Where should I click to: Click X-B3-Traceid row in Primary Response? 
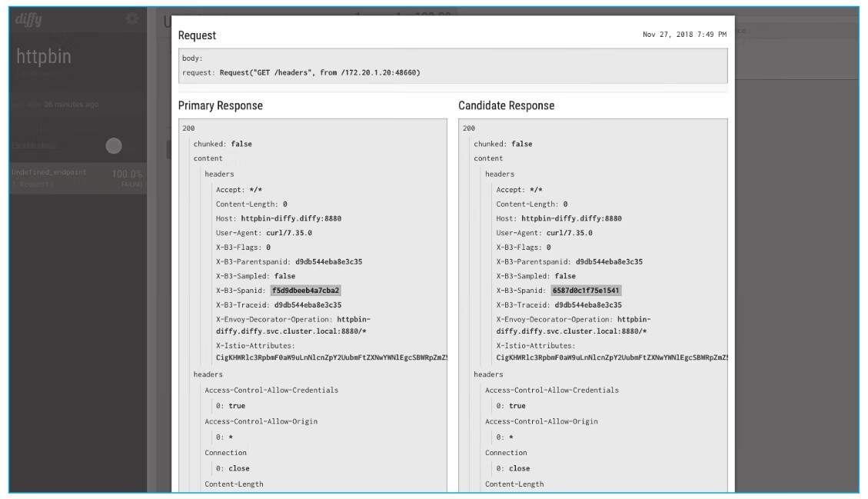point(278,305)
